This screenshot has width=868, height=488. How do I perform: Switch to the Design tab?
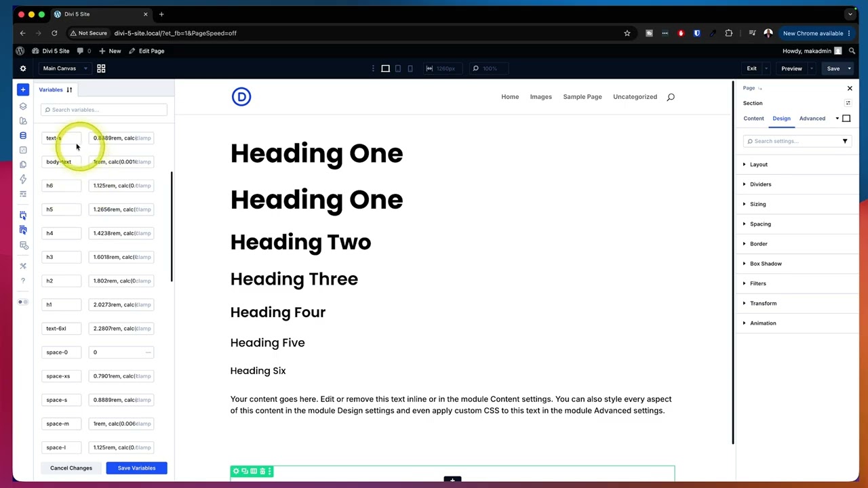pos(781,119)
